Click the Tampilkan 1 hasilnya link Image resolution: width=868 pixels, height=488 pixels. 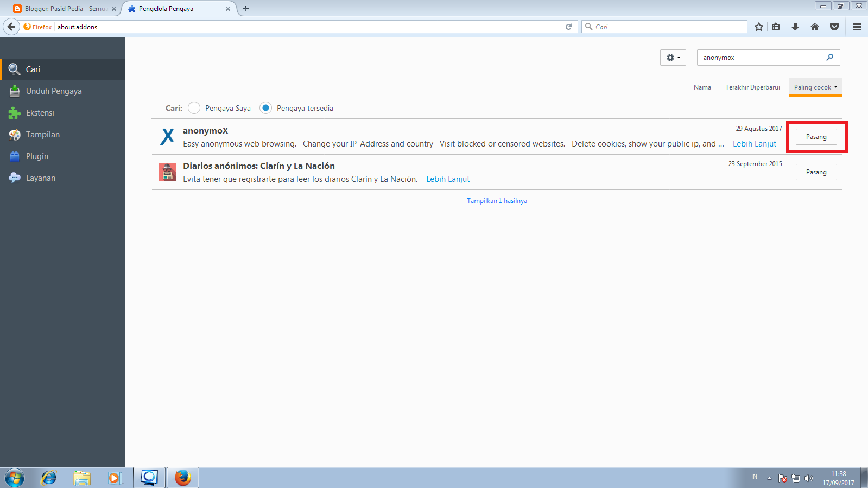(497, 201)
